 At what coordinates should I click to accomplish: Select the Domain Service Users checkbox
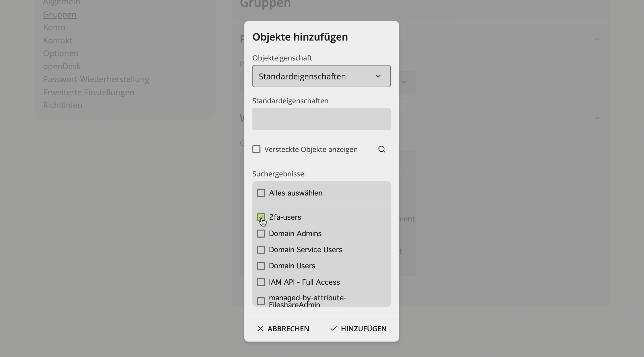click(x=261, y=250)
